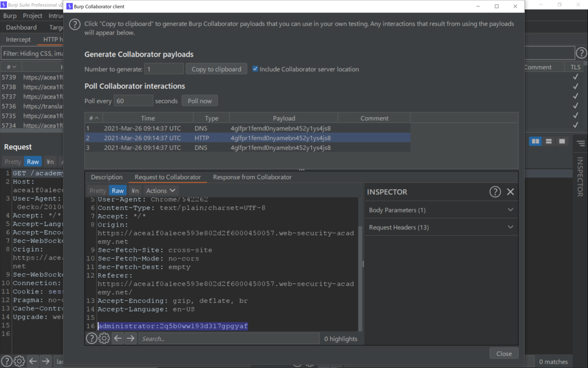This screenshot has height=368, width=588.
Task: Select interaction row 2 HTTP
Action: [247, 138]
